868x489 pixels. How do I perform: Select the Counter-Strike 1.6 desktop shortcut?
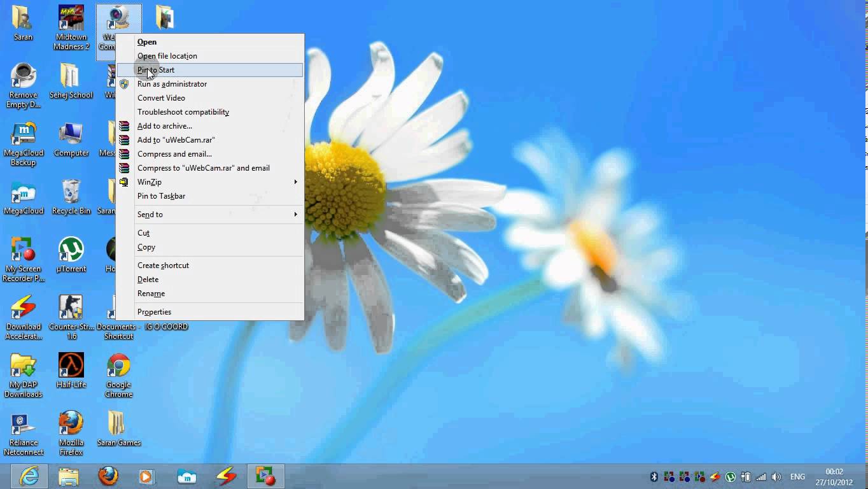point(71,318)
